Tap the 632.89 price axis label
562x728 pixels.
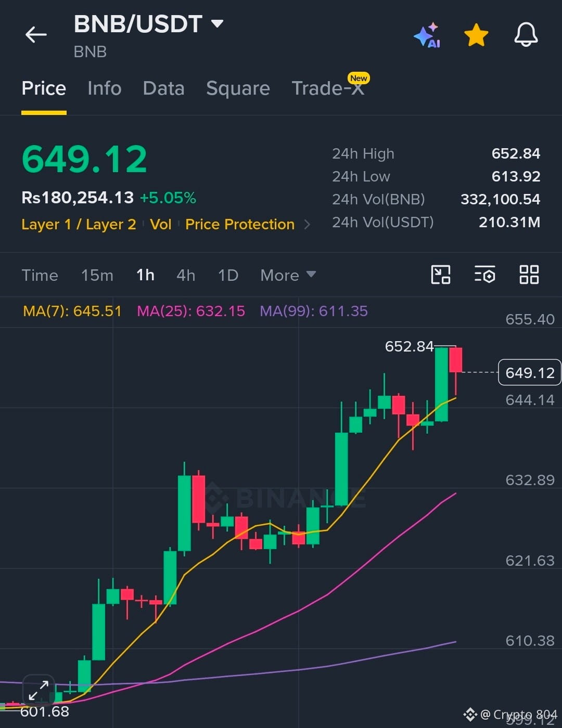[530, 480]
